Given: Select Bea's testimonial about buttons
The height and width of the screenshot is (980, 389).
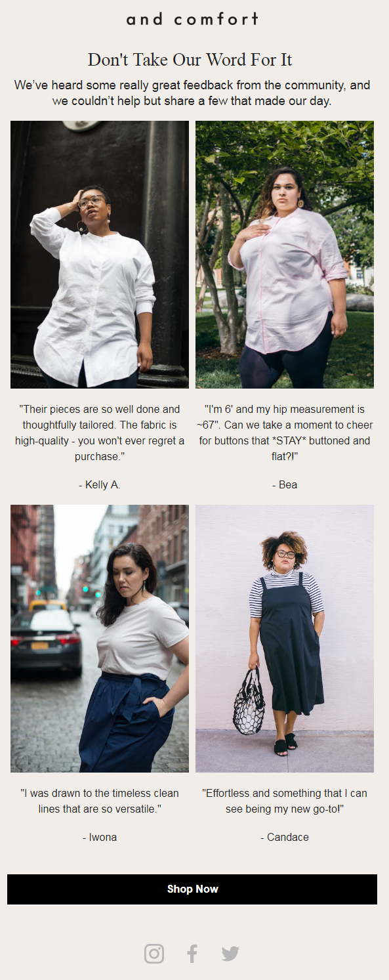Looking at the screenshot, I should tap(285, 433).
